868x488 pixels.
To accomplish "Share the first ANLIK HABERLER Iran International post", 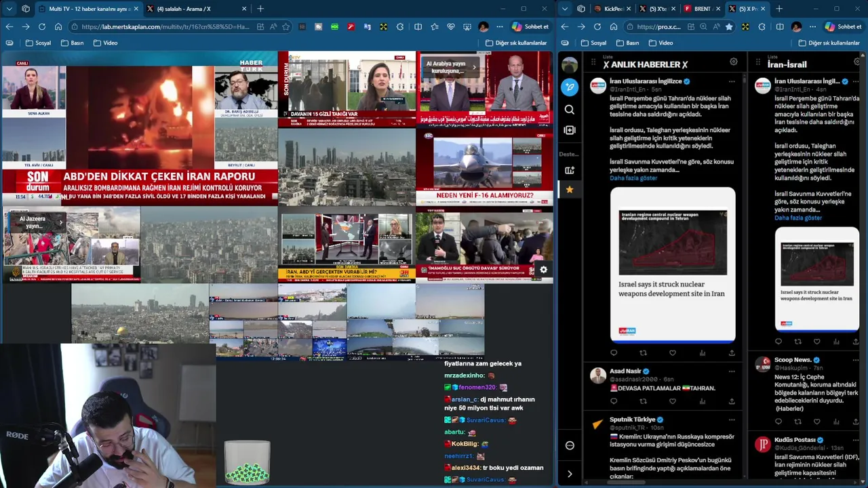I will (x=732, y=352).
